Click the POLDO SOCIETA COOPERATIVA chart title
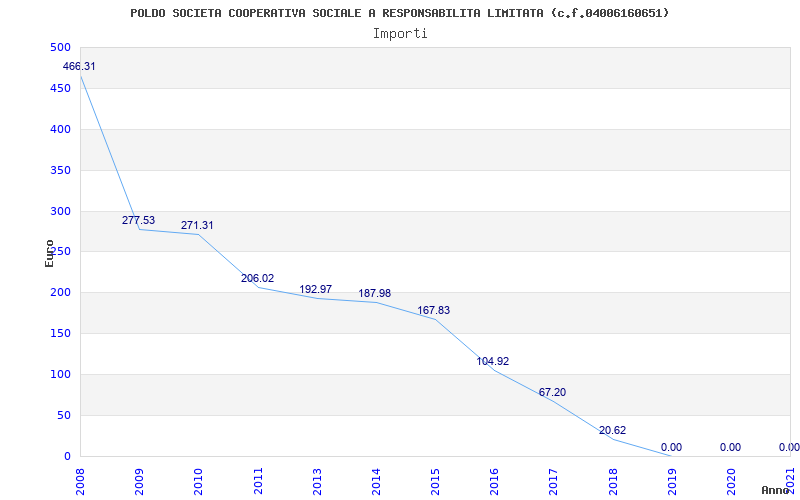800x500 pixels. (x=400, y=13)
